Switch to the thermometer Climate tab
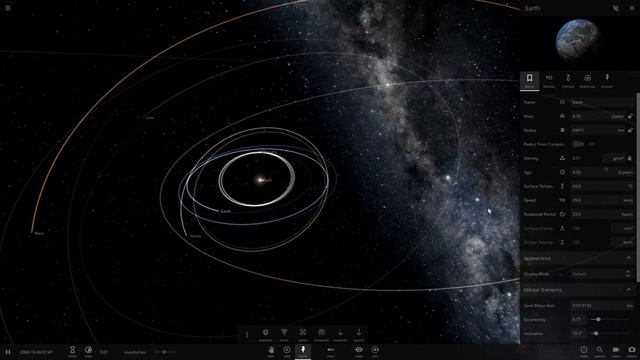 (x=568, y=81)
